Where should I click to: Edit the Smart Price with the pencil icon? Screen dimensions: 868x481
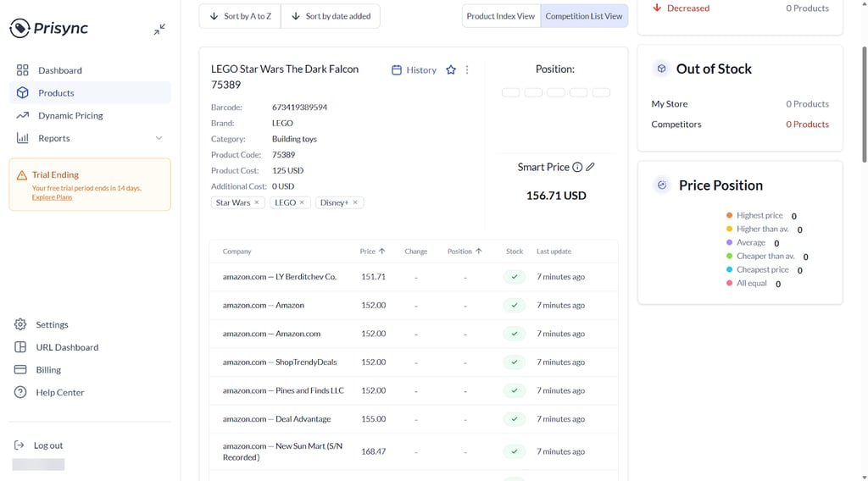[591, 167]
